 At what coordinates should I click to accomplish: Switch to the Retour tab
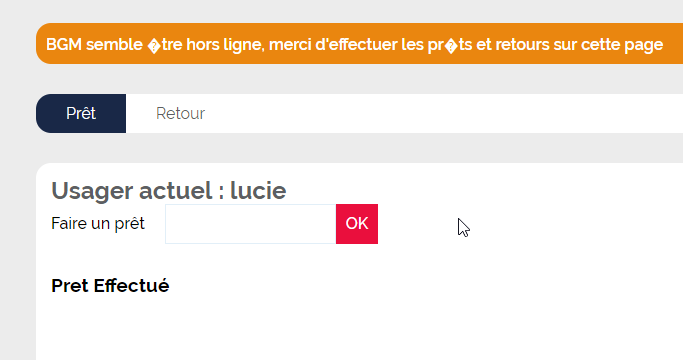[x=180, y=113]
